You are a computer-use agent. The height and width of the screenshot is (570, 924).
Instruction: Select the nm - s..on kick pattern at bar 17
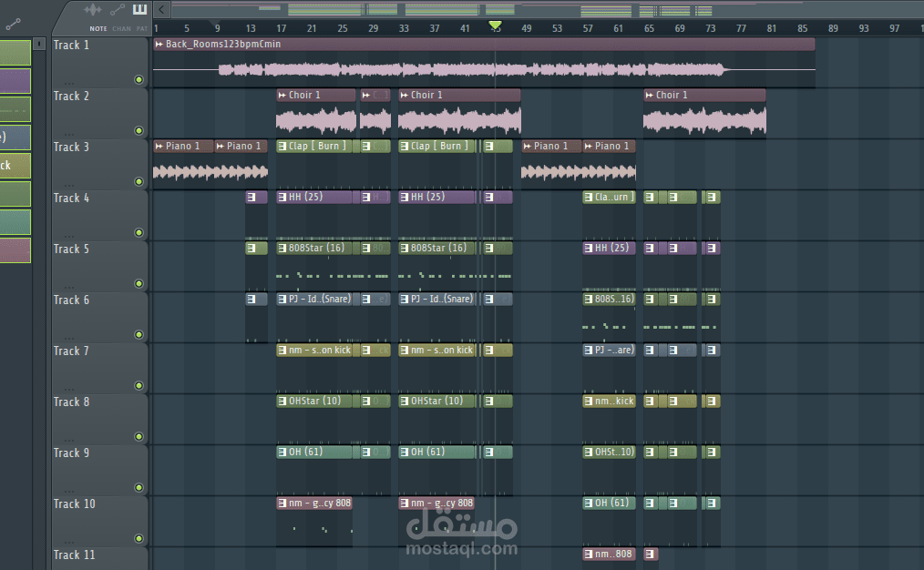[x=314, y=350]
